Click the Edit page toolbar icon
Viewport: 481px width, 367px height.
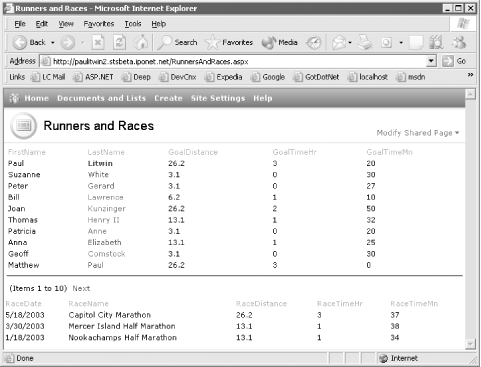[386, 43]
